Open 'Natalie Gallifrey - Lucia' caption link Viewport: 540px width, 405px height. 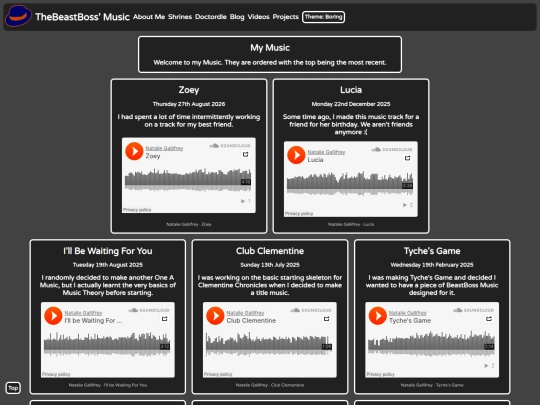click(351, 224)
